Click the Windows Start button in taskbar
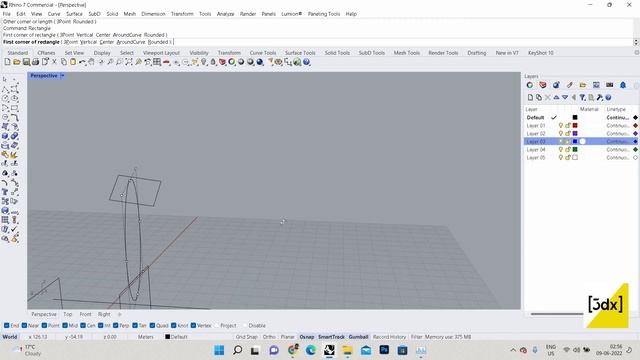The height and width of the screenshot is (360, 640). point(219,350)
